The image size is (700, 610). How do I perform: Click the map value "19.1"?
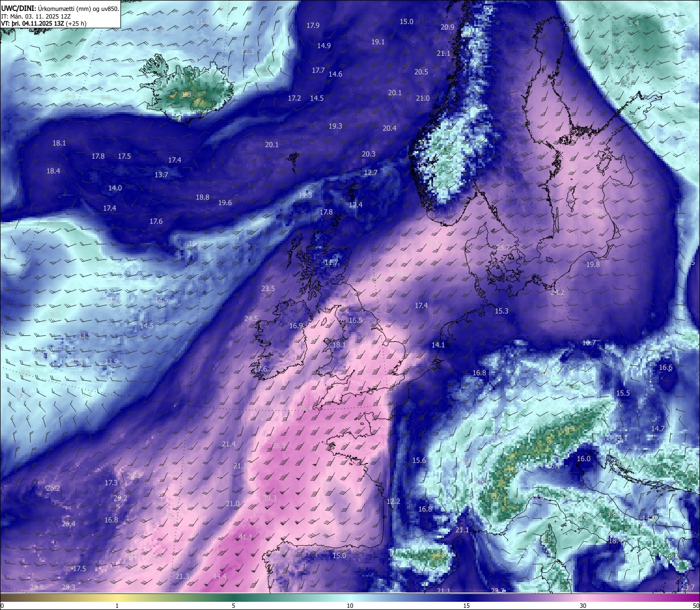click(378, 42)
